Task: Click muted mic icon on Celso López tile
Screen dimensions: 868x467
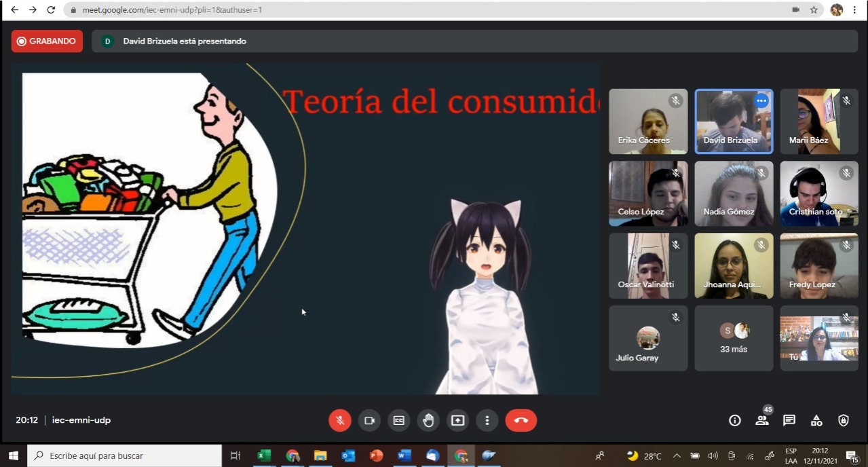Action: pos(675,173)
